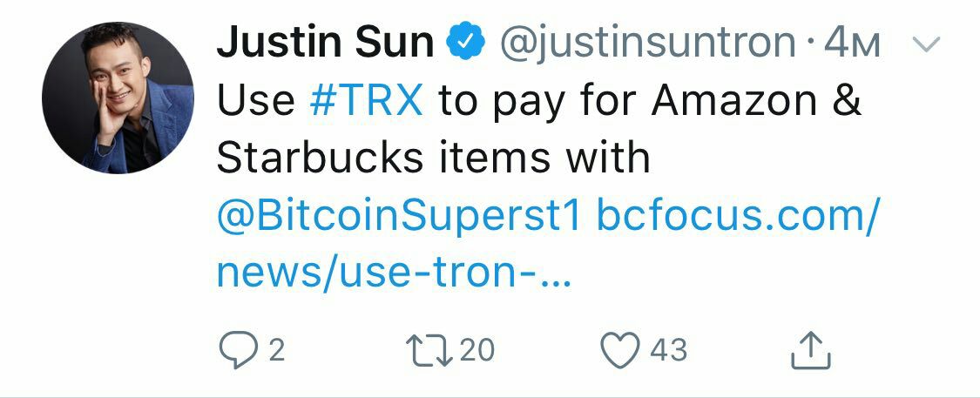The height and width of the screenshot is (398, 980).
Task: Click the retweet count 20
Action: (x=476, y=350)
